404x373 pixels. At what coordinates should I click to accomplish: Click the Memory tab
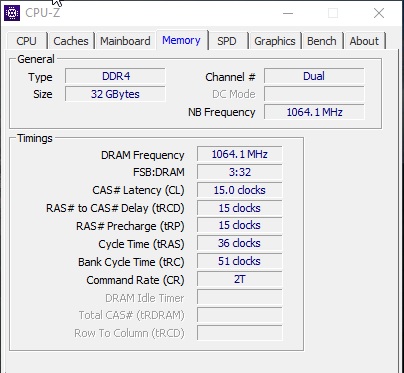click(181, 40)
